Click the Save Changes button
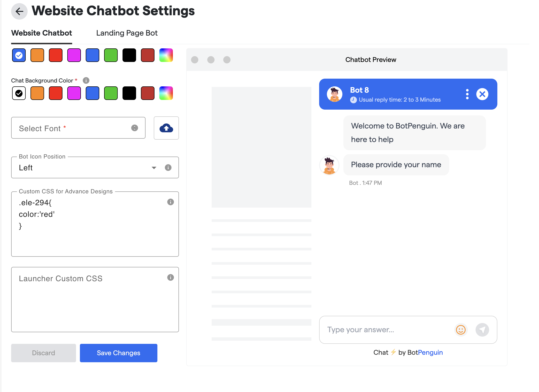Screen dimensions: 539x392 pos(119,353)
